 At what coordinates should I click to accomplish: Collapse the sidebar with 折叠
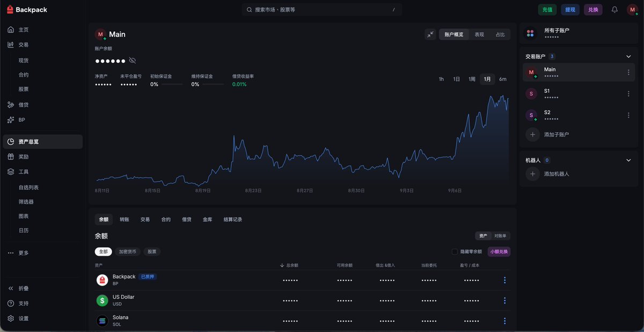pos(19,289)
